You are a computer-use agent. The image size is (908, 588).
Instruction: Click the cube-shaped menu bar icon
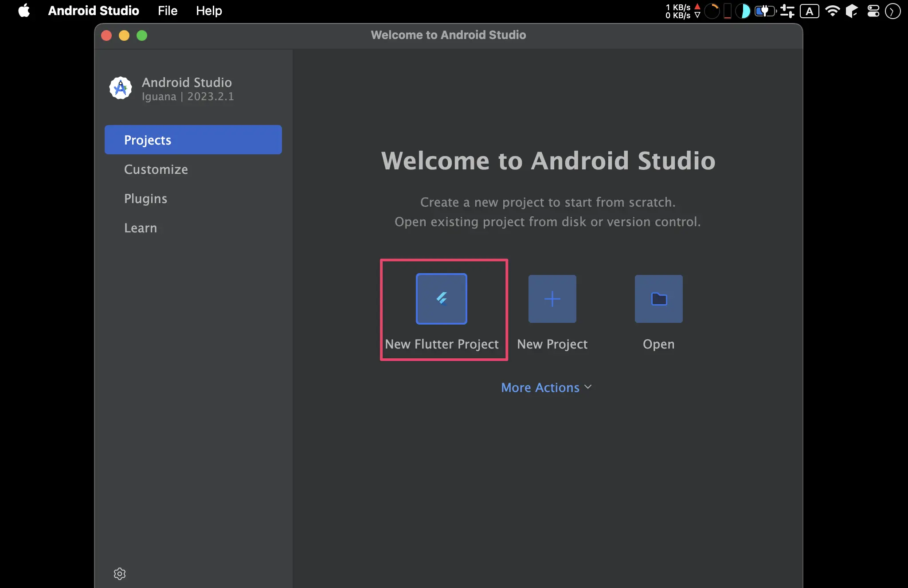coord(852,11)
